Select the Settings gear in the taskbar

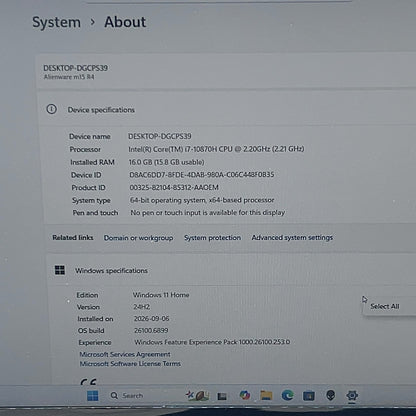coord(352,395)
